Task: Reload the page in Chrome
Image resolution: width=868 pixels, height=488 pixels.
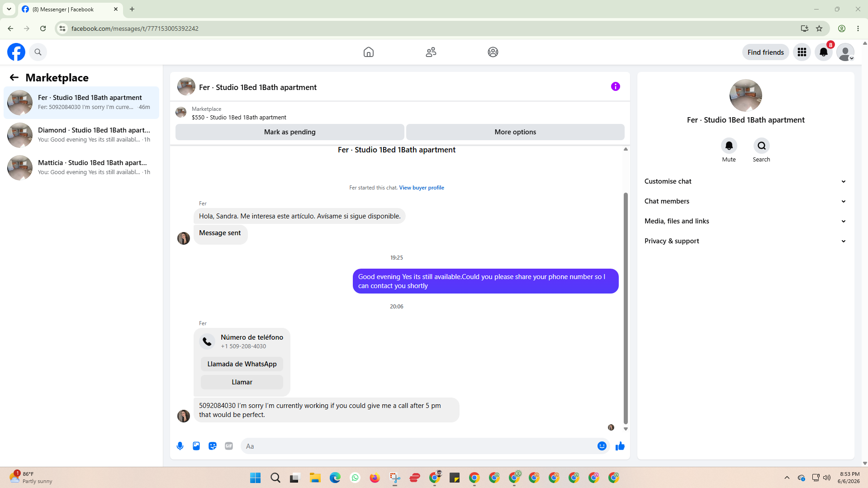Action: coord(43,28)
